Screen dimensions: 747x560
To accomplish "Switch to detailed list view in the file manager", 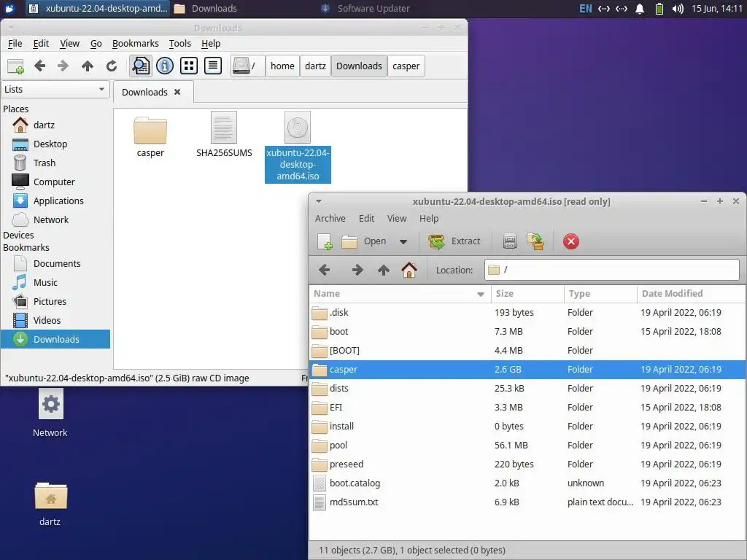I will (x=213, y=66).
